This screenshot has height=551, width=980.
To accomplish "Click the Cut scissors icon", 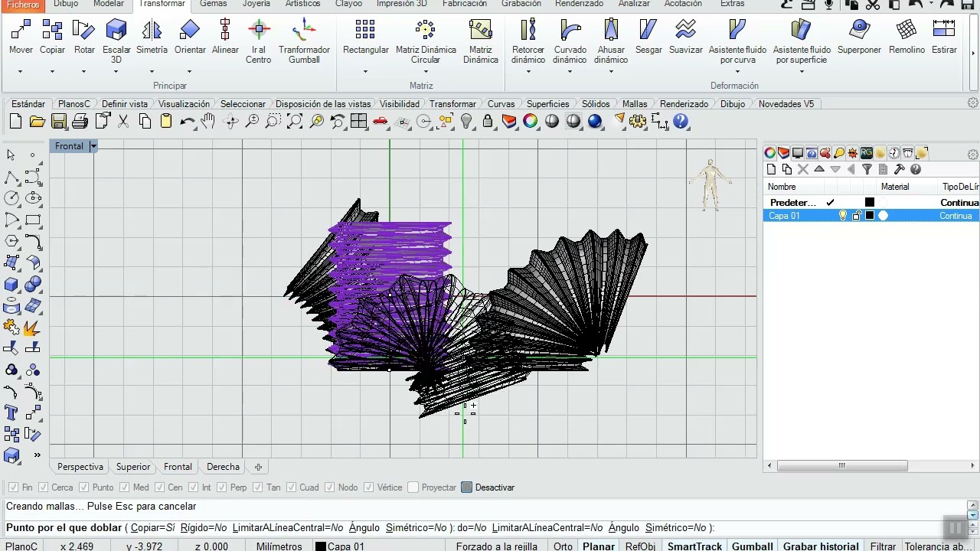I will pyautogui.click(x=122, y=121).
